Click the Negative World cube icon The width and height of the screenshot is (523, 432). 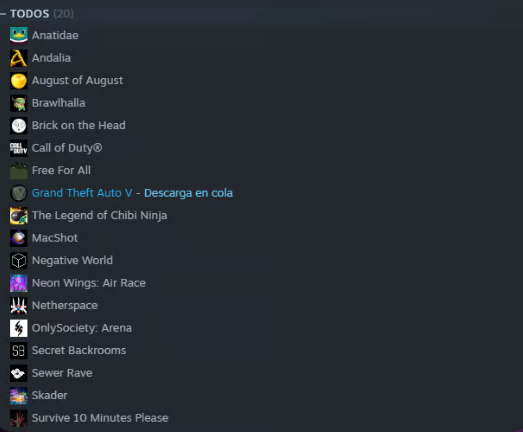tap(19, 261)
